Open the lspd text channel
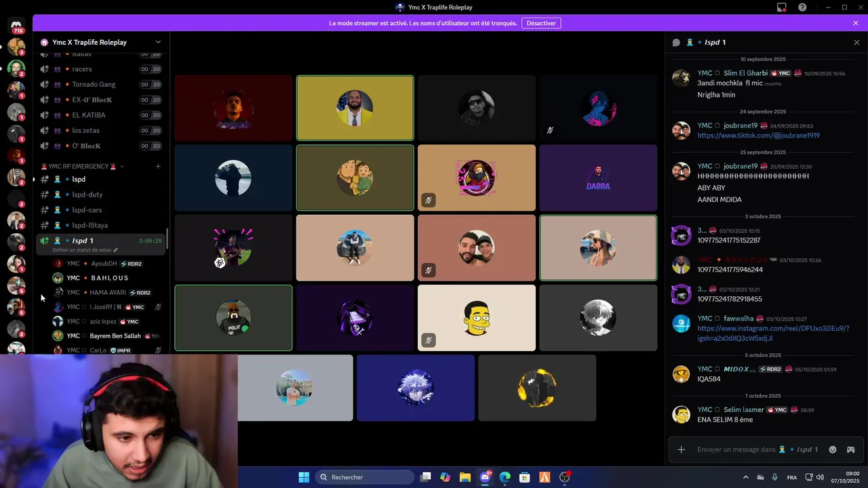The image size is (868, 488). 100,179
